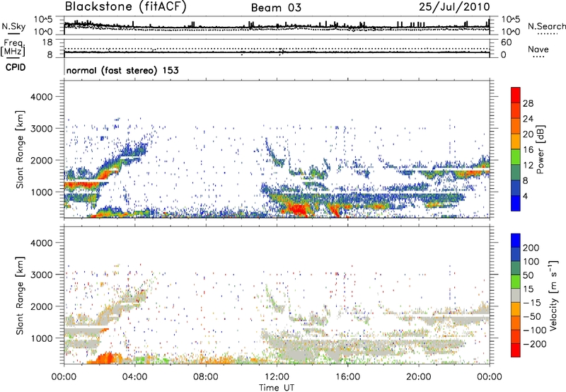Click the 'CPID' label
Viewport: 566px width, 392px height.
(16, 67)
